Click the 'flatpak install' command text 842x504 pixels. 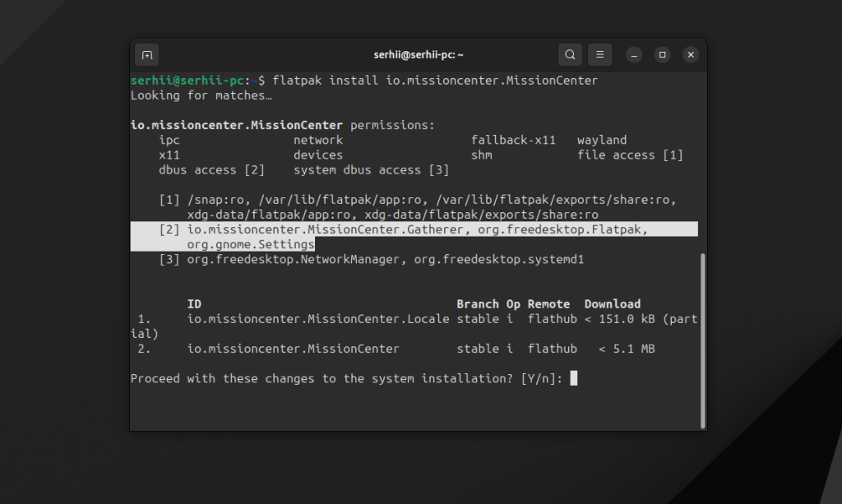(325, 81)
